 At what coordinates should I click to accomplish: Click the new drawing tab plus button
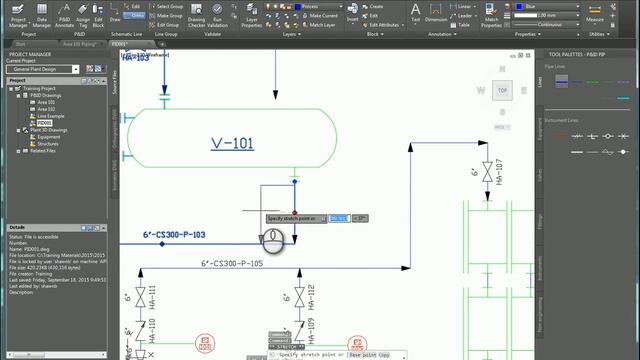pos(162,44)
